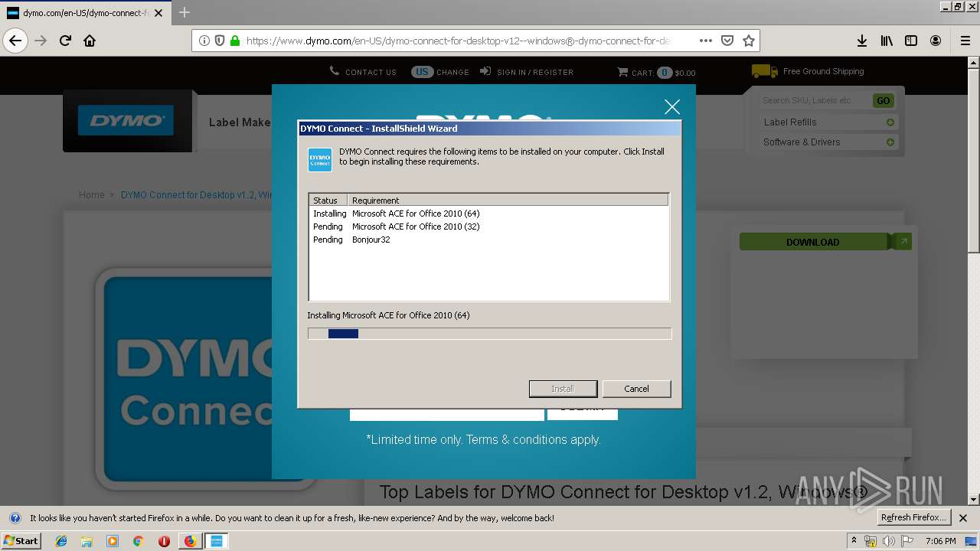Click the forward navigation arrow
Screen dimensions: 980x551
tap(41, 41)
